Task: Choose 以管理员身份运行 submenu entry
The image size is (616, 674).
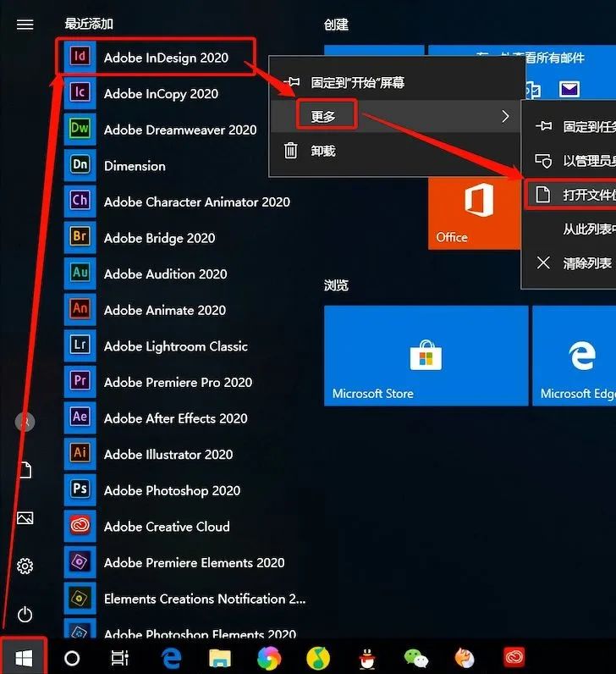Action: point(569,161)
